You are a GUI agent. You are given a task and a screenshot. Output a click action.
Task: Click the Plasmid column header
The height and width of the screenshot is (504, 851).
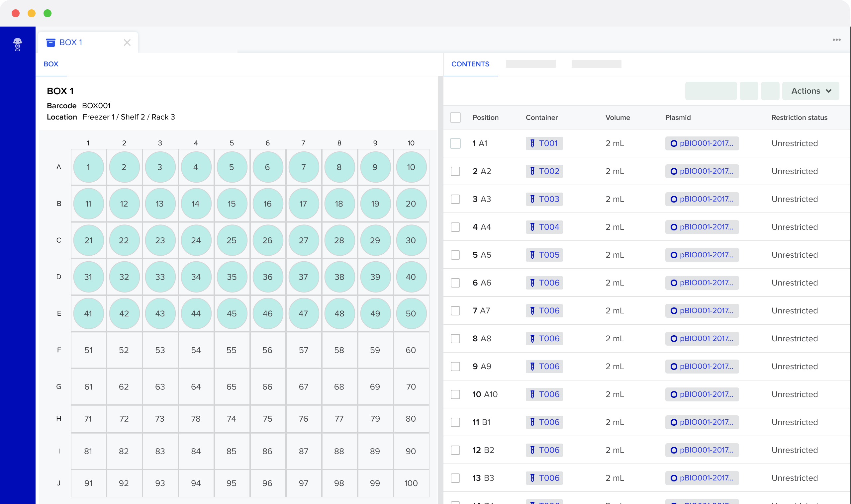(678, 118)
